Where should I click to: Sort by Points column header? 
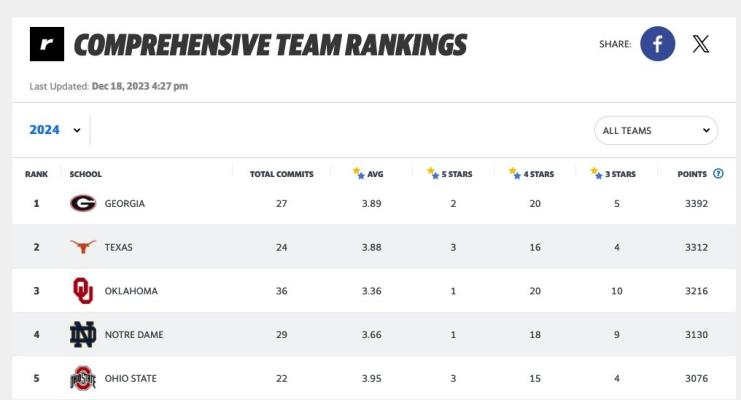692,174
